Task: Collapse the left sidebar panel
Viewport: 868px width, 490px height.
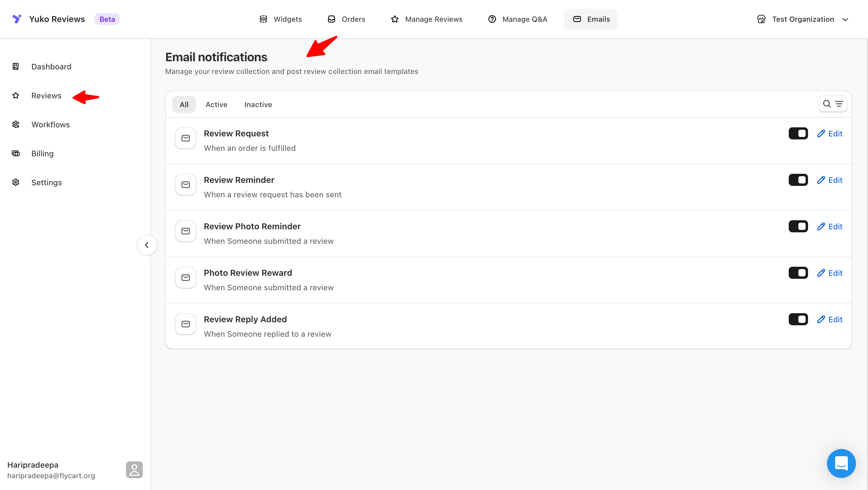Action: pyautogui.click(x=147, y=245)
